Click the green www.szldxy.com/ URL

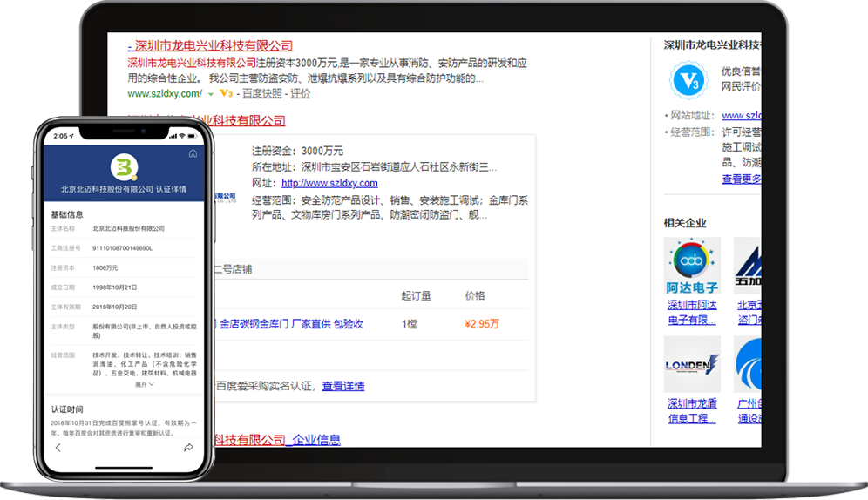point(165,93)
